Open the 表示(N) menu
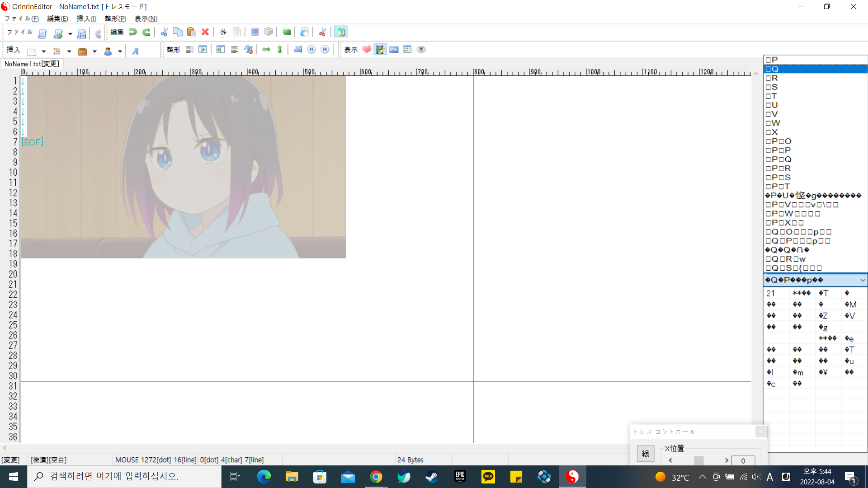This screenshot has height=488, width=868. (146, 19)
